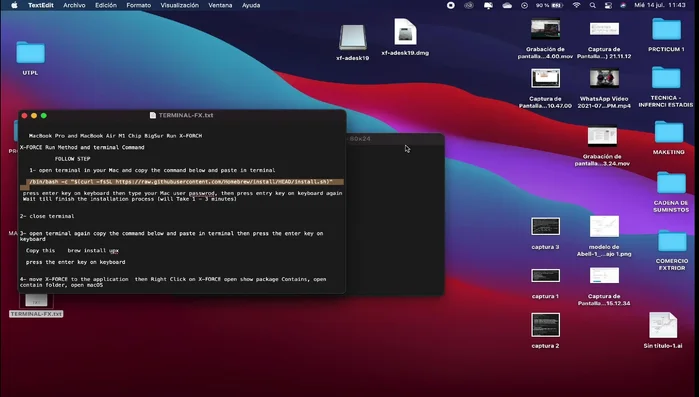
Task: Click the Terminal window title bar showing 80x24
Action: coord(395,139)
